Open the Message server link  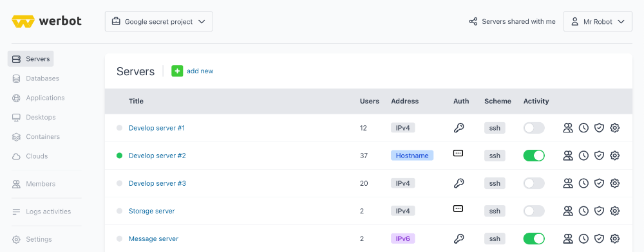154,239
